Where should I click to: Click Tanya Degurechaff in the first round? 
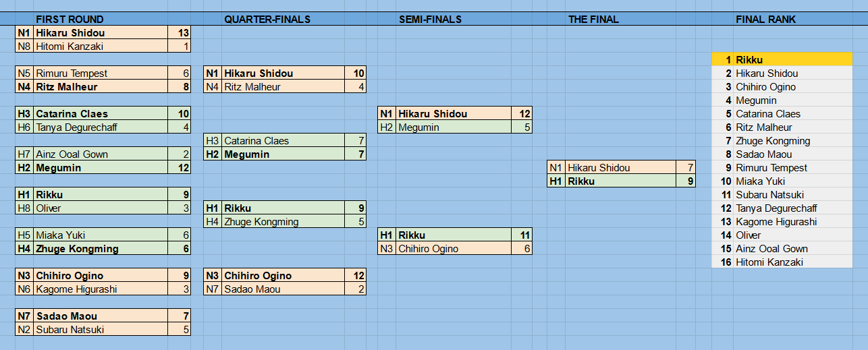pyautogui.click(x=101, y=127)
